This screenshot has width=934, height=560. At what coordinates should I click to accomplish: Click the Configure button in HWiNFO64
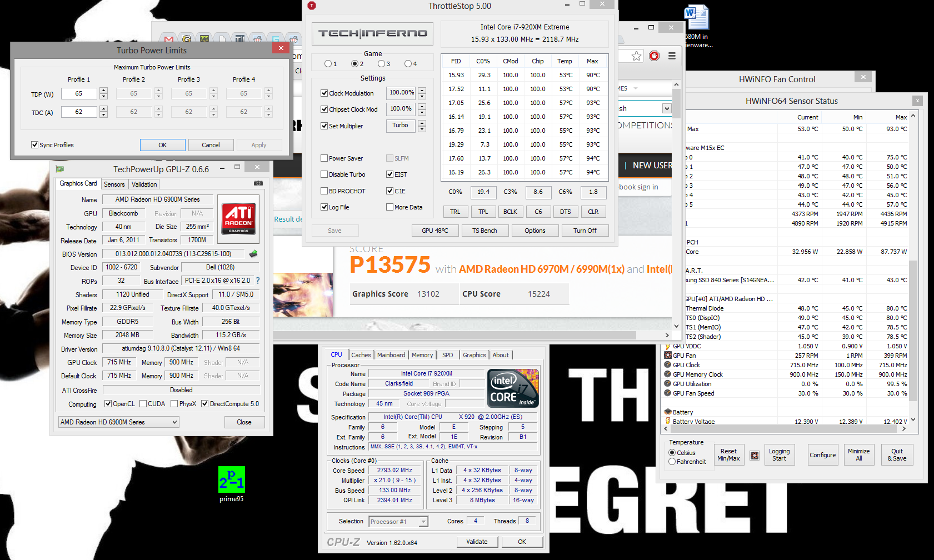coord(823,455)
